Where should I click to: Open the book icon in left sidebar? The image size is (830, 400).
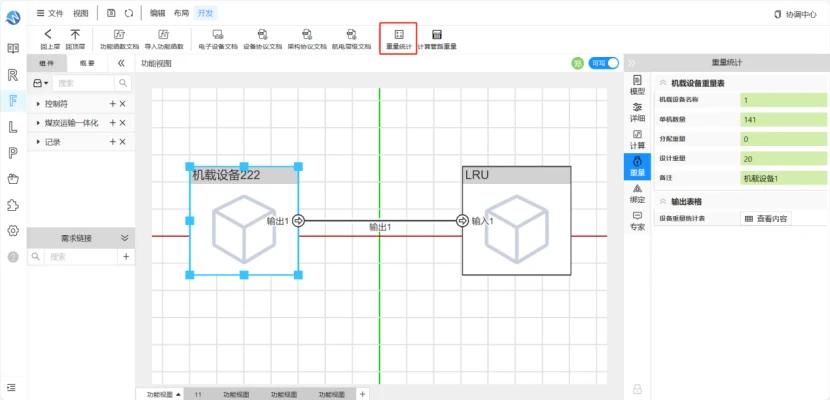pos(13,48)
